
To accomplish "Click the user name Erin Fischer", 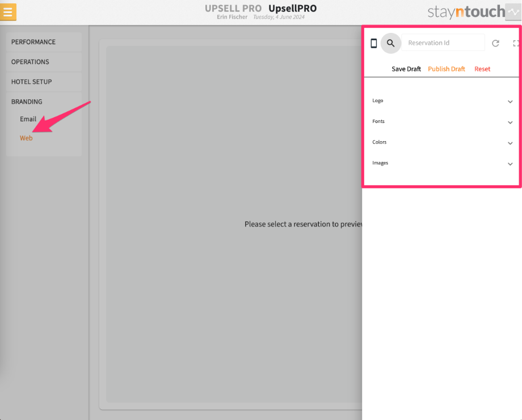I will coord(232,17).
